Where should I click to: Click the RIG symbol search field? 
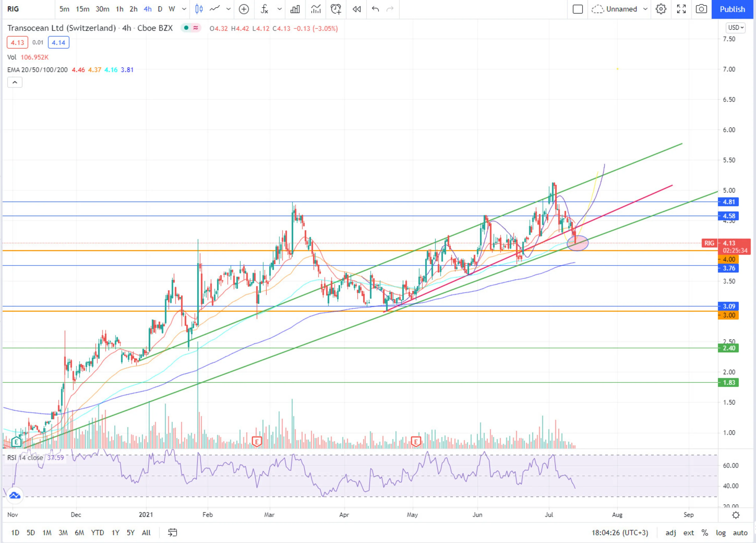coord(28,9)
